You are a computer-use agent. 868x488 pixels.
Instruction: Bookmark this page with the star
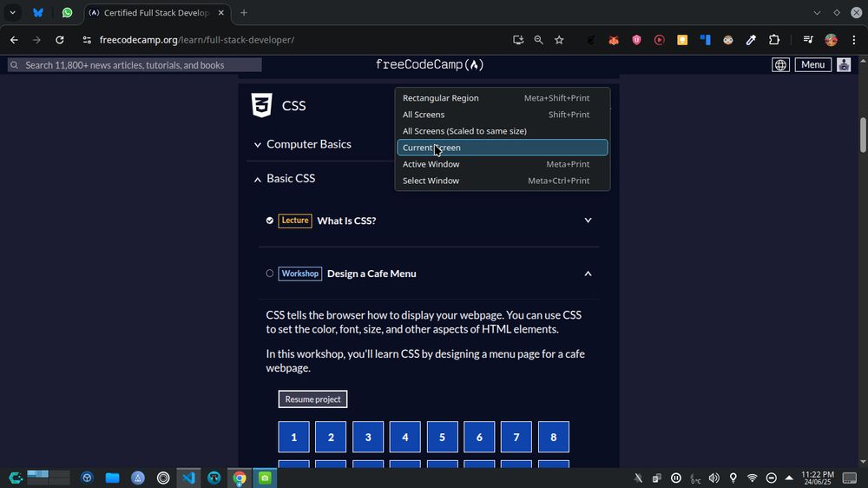(x=559, y=40)
